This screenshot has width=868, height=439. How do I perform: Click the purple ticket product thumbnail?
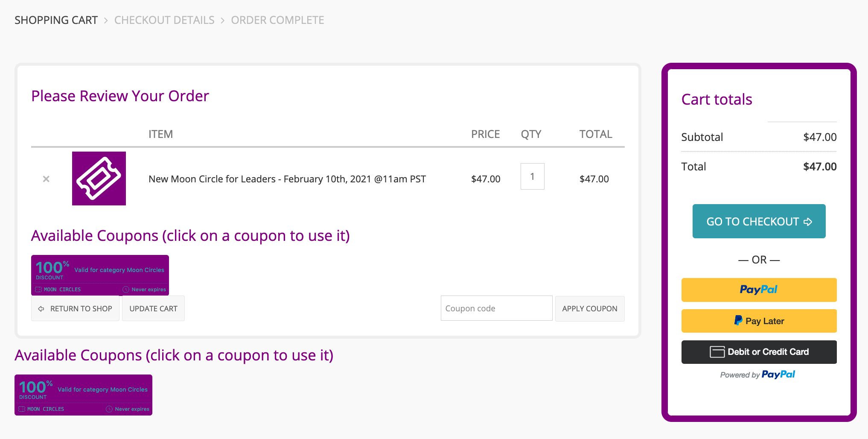point(99,179)
